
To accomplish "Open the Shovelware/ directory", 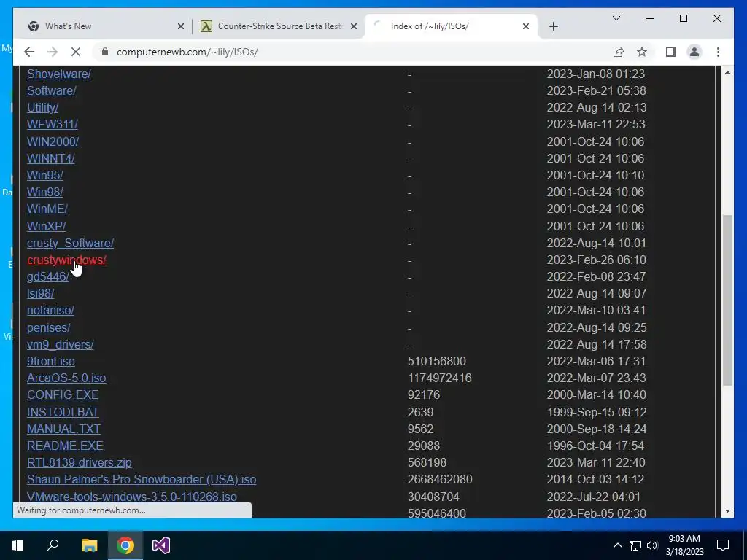I will click(x=59, y=74).
